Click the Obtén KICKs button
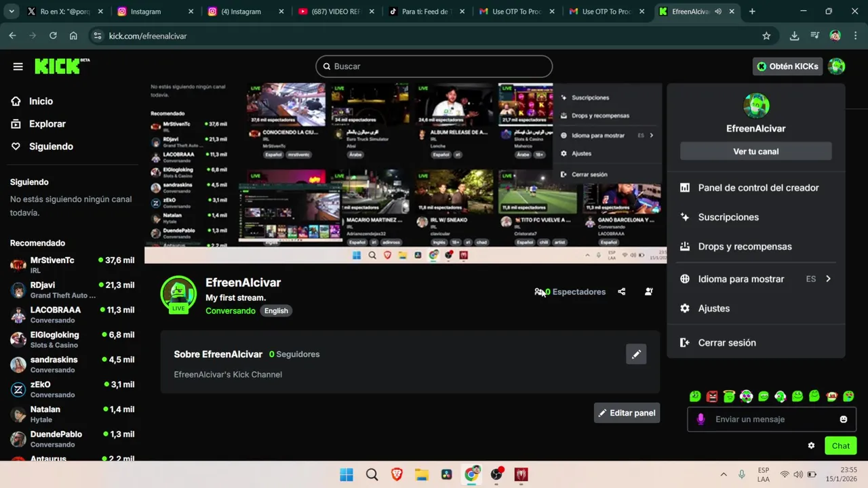Viewport: 868px width, 488px height. (788, 66)
